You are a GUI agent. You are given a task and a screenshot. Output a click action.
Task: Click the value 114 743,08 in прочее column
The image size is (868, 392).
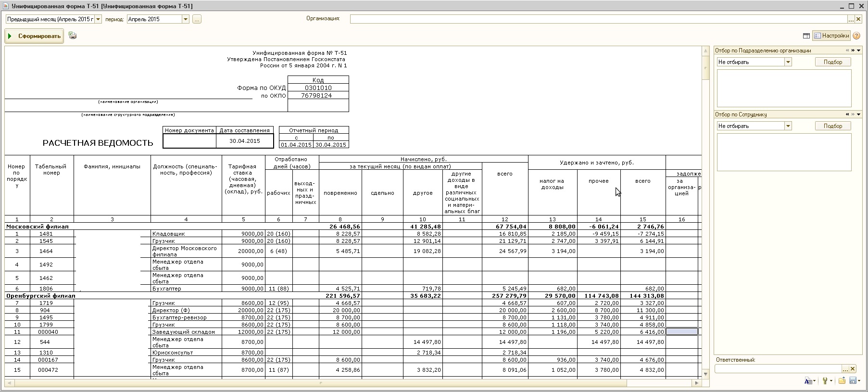coord(599,296)
